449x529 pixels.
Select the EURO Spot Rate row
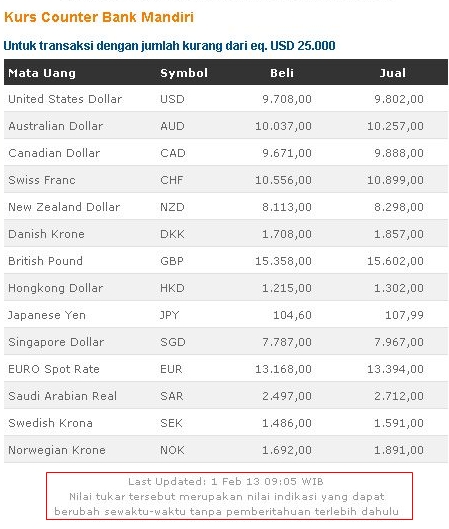(x=226, y=369)
